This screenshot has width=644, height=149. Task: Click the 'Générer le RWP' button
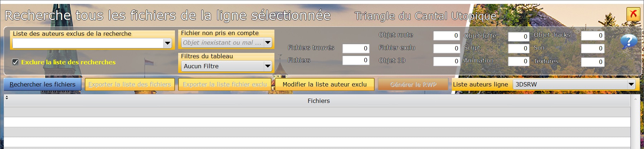click(413, 84)
